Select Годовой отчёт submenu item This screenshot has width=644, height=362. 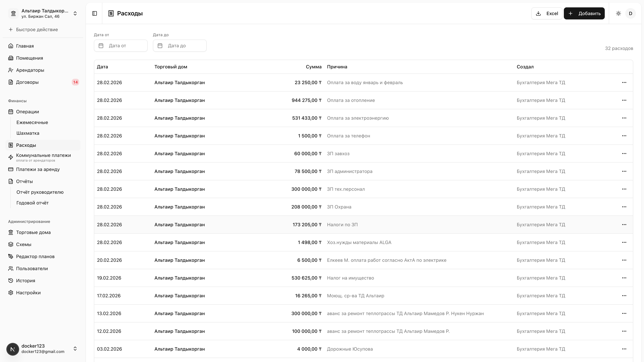[33, 203]
